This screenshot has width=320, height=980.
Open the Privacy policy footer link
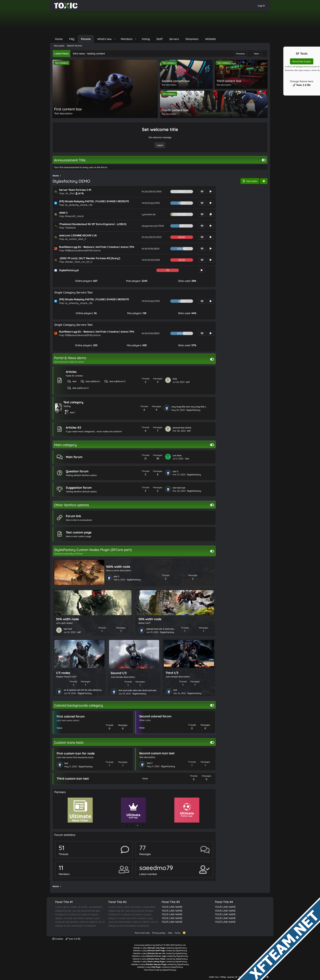[x=158, y=933]
